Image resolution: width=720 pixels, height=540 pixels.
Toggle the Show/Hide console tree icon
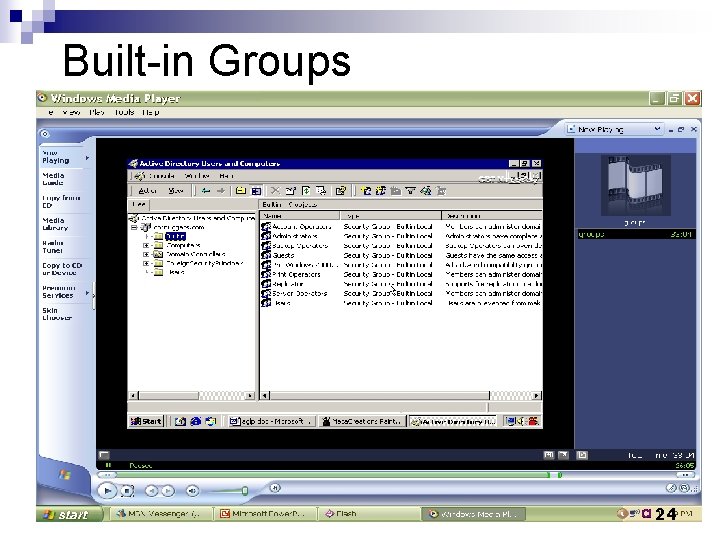tap(256, 191)
